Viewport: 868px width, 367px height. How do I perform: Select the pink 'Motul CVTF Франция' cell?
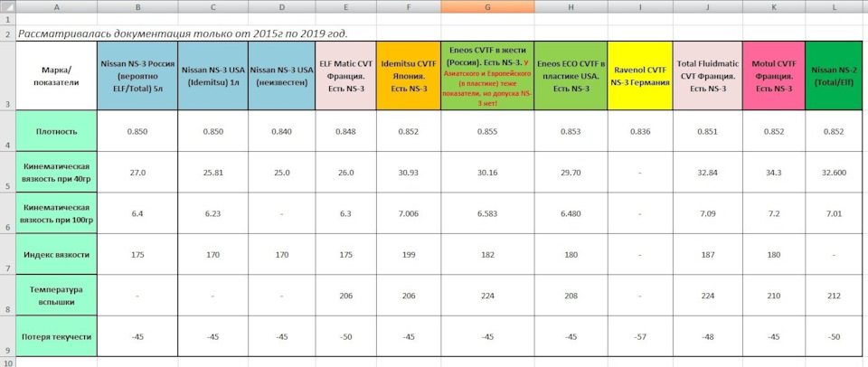point(773,76)
